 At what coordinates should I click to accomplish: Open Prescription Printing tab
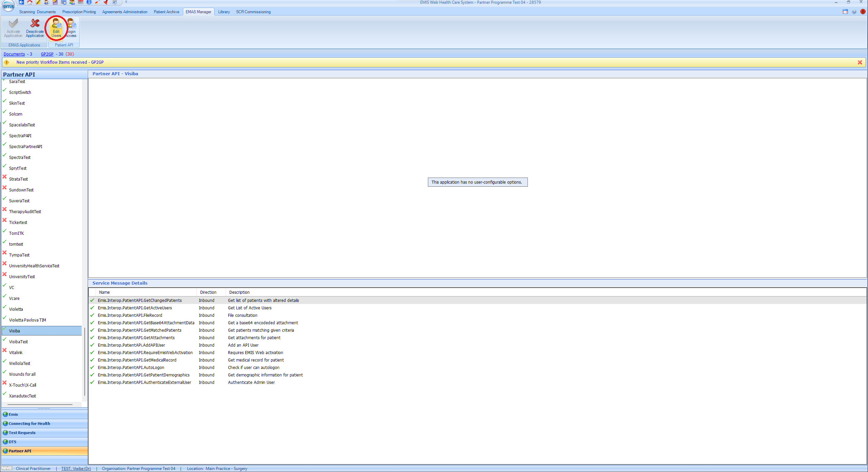click(x=79, y=12)
